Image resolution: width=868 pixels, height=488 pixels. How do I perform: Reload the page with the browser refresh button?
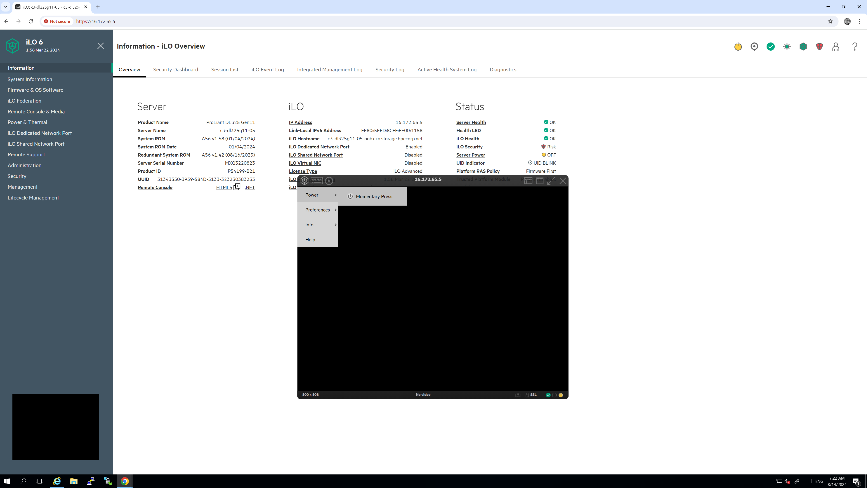[x=31, y=21]
